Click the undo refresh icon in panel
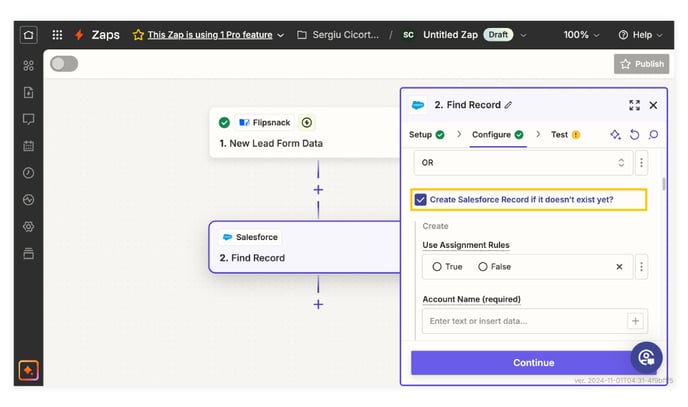 (634, 135)
